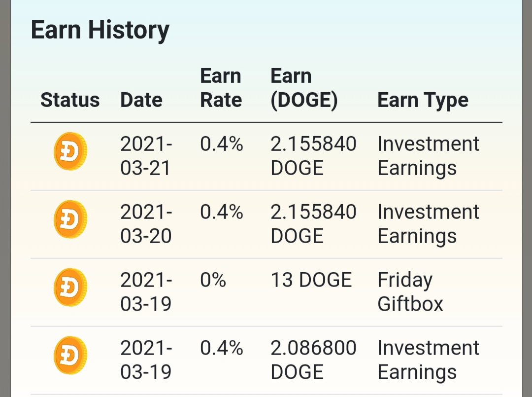Click Investment Earnings in the 2021-03-21 row
Image resolution: width=532 pixels, height=397 pixels.
[x=428, y=156]
